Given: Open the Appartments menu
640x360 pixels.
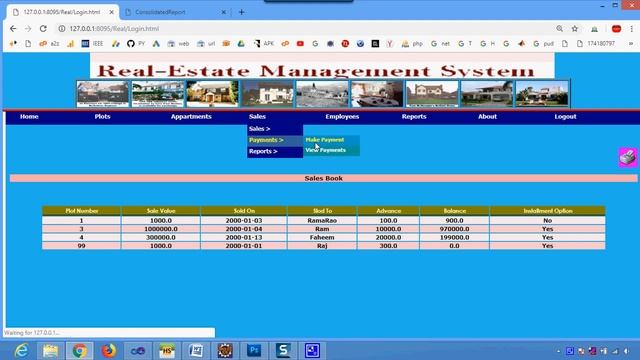Looking at the screenshot, I should click(191, 117).
